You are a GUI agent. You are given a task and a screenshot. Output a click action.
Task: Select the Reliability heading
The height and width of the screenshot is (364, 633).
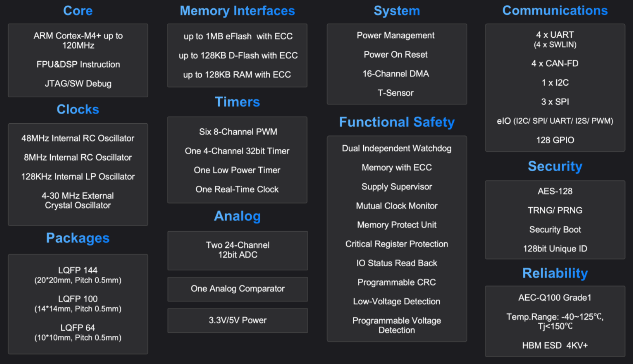click(x=555, y=273)
